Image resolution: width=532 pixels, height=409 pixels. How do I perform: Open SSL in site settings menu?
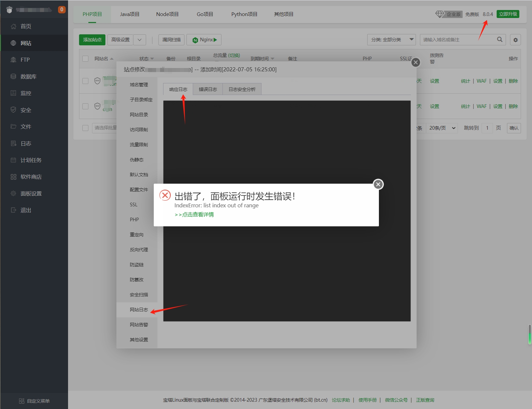pos(137,205)
